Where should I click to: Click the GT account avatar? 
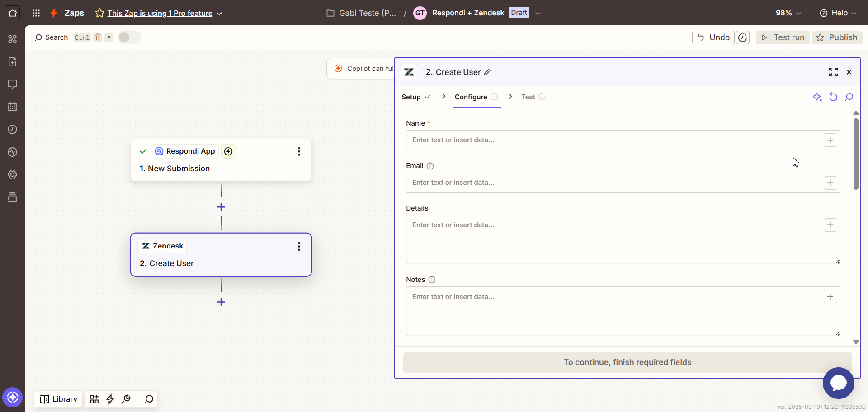click(x=420, y=13)
